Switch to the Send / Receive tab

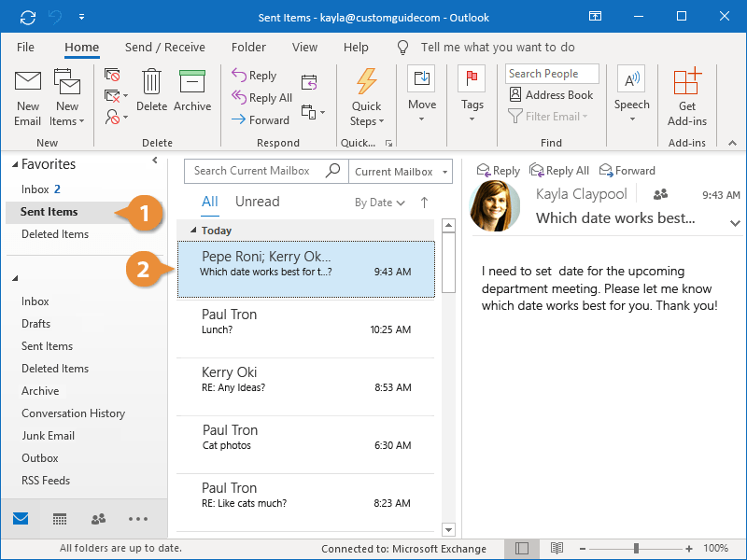point(165,48)
